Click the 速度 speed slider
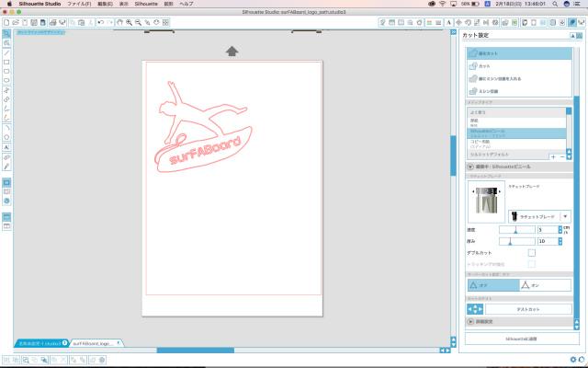 (516, 229)
